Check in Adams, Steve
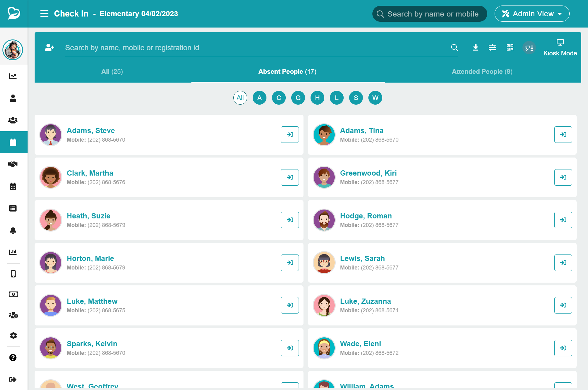This screenshot has width=588, height=390. tap(290, 135)
